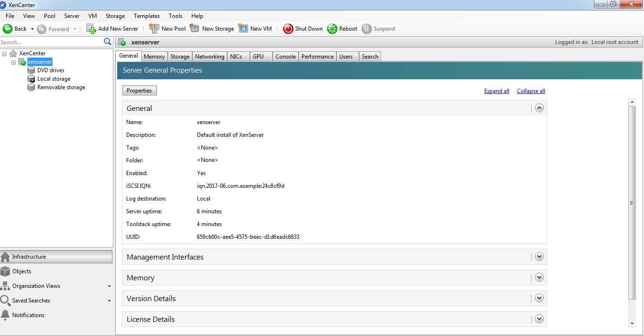Expand the Version Details section
Screen dimensions: 644x336
coord(540,299)
